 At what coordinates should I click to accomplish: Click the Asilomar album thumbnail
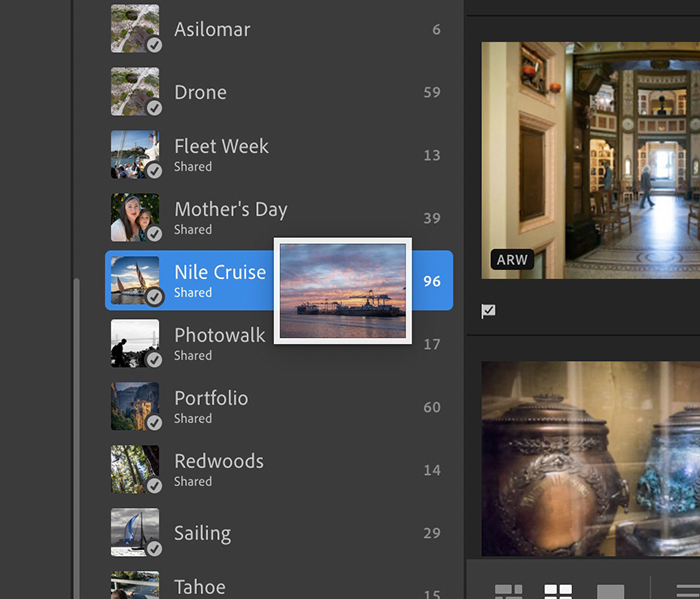[x=135, y=29]
